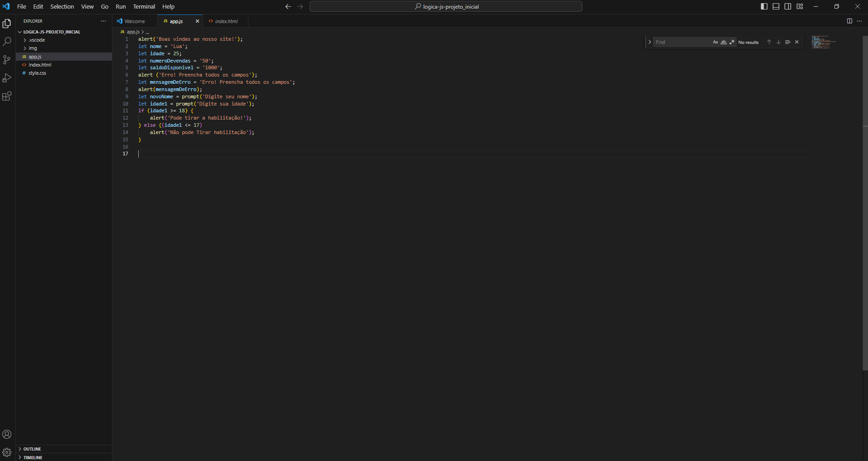Go to next match in Find widget

pyautogui.click(x=778, y=42)
